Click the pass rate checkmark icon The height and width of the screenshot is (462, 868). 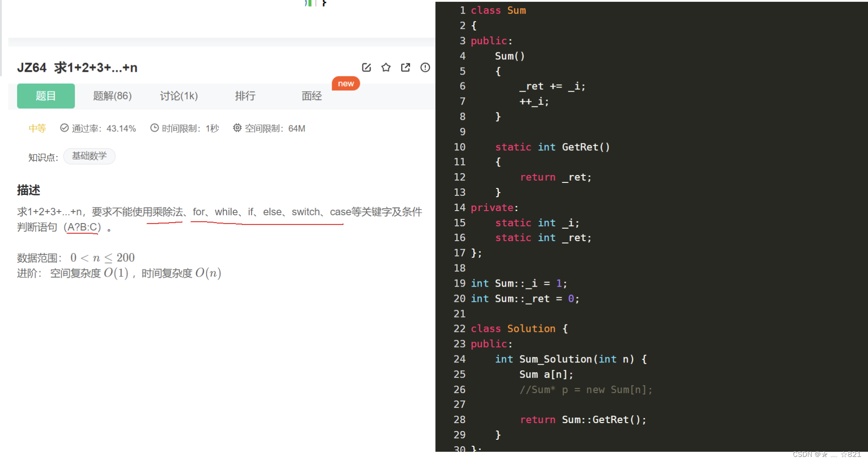tap(64, 128)
